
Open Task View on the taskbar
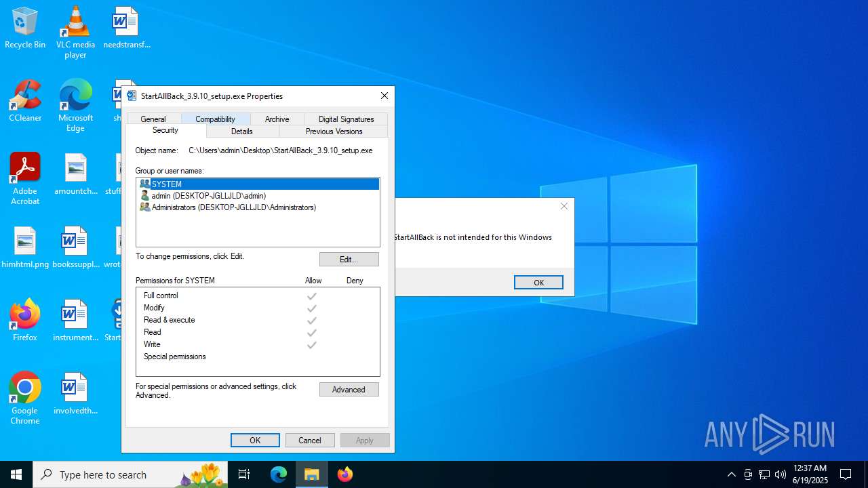pyautogui.click(x=244, y=474)
